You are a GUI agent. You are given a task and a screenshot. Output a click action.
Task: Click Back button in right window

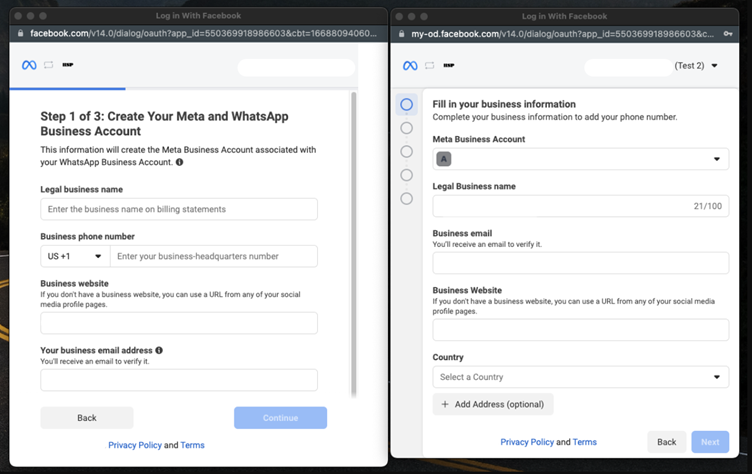tap(667, 442)
